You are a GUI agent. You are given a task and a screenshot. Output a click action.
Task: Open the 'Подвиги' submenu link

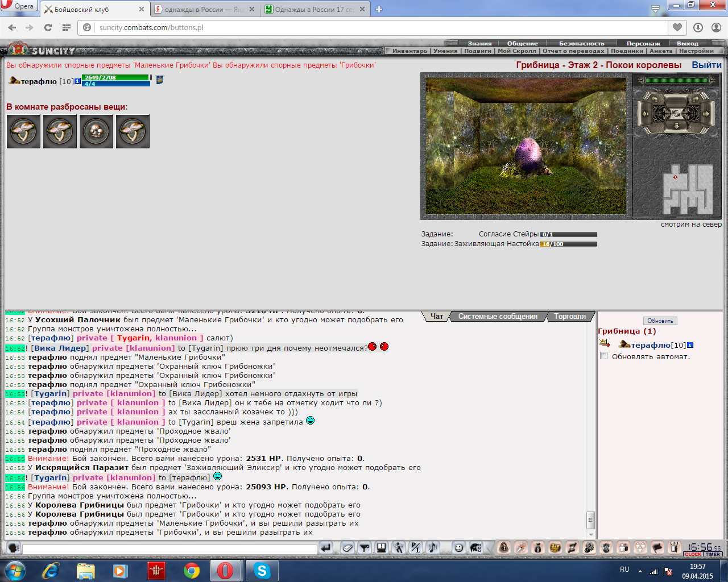point(478,51)
